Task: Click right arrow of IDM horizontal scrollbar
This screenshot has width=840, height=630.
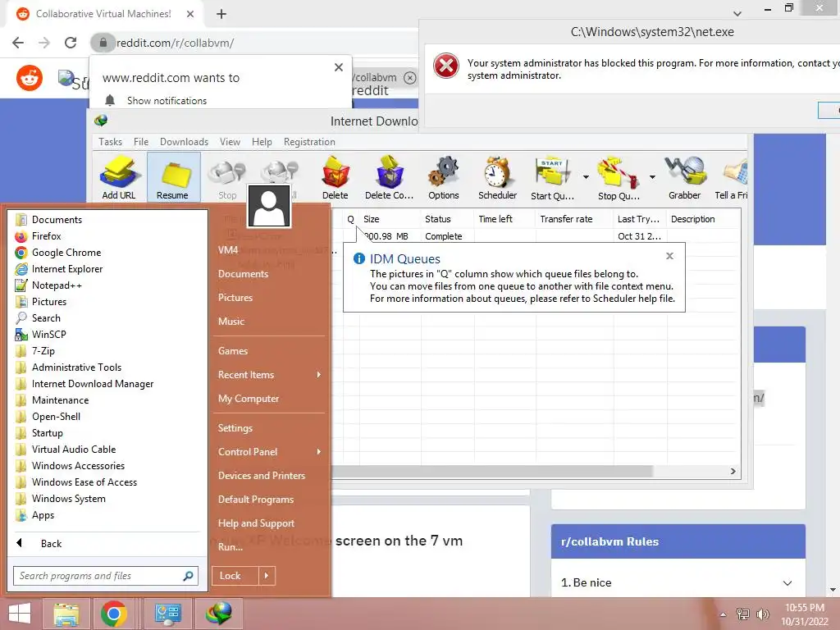Action: [733, 472]
